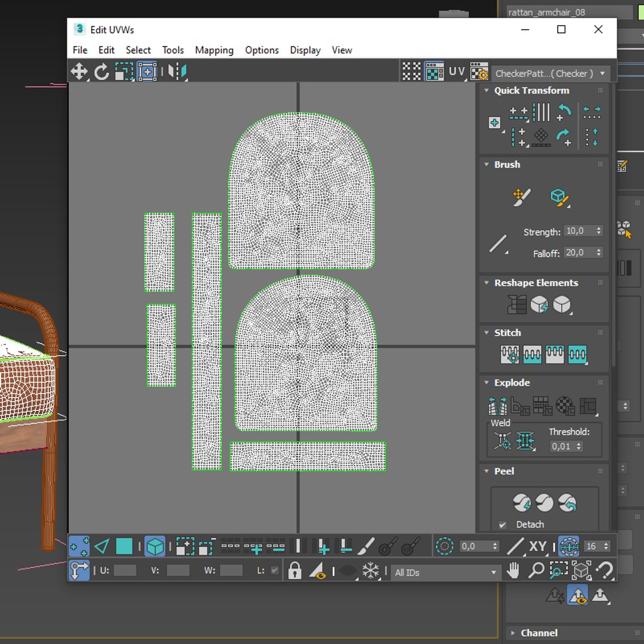Toggle Absolute/Offset coordinate mode button
This screenshot has height=644, width=644.
pyautogui.click(x=79, y=571)
